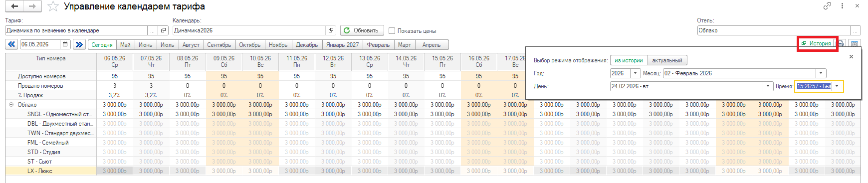Select the Июнь month tab
This screenshot has height=183, width=868.
click(146, 45)
